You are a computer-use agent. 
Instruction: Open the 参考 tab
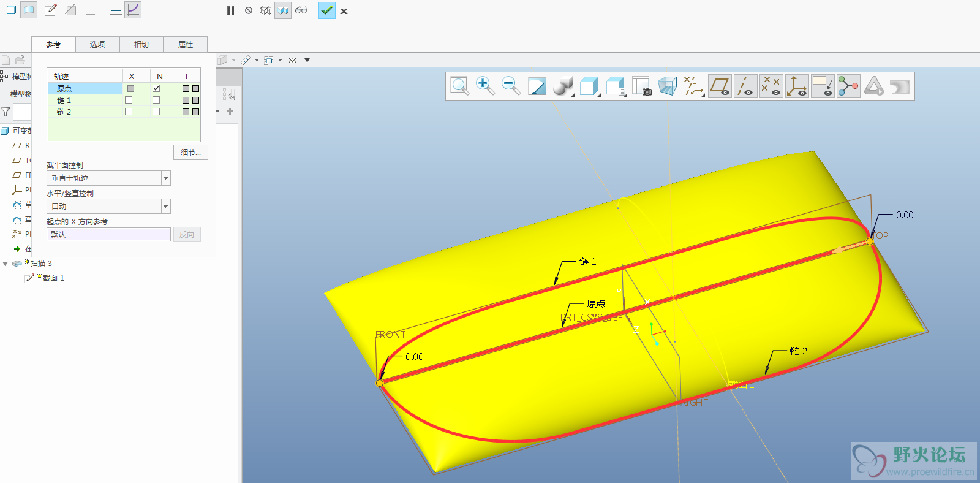coord(53,44)
